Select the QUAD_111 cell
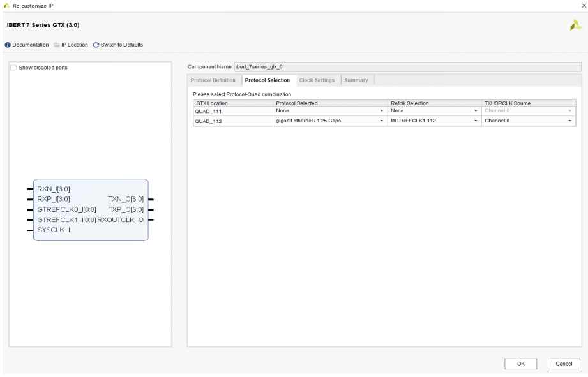588x377 pixels. pyautogui.click(x=233, y=111)
